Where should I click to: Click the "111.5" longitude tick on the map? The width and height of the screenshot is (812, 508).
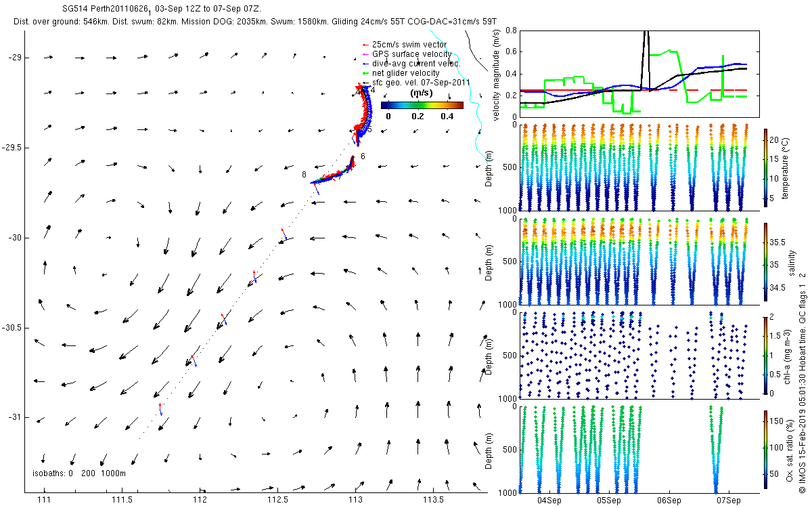click(122, 500)
